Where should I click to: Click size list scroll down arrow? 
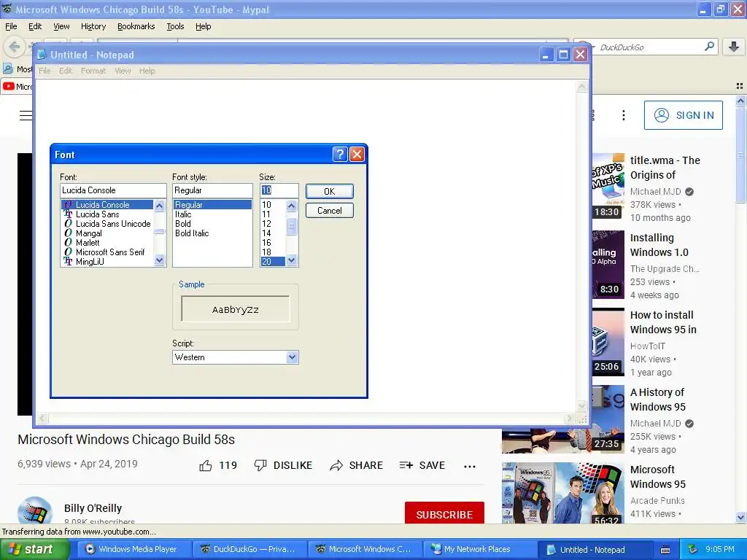tap(292, 260)
